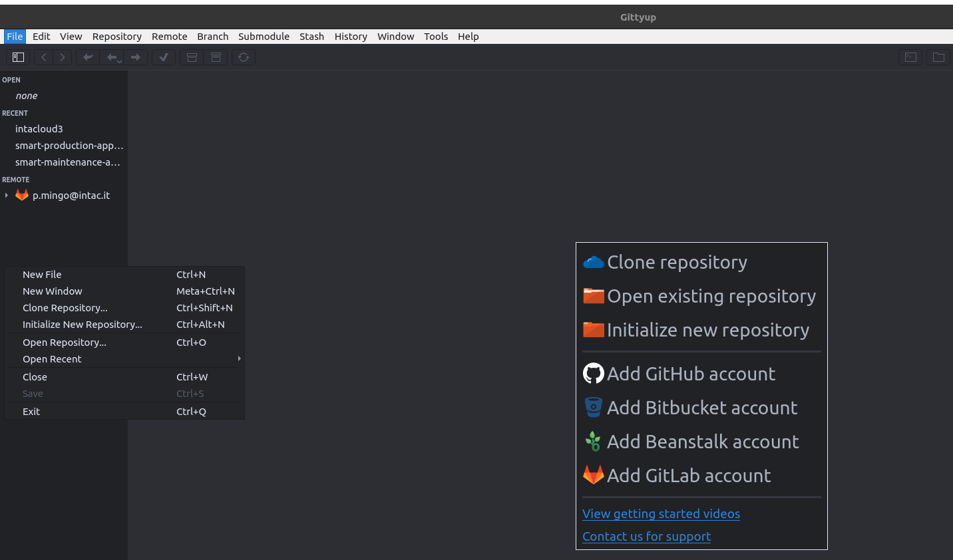
Task: Open the View menu
Action: [71, 37]
